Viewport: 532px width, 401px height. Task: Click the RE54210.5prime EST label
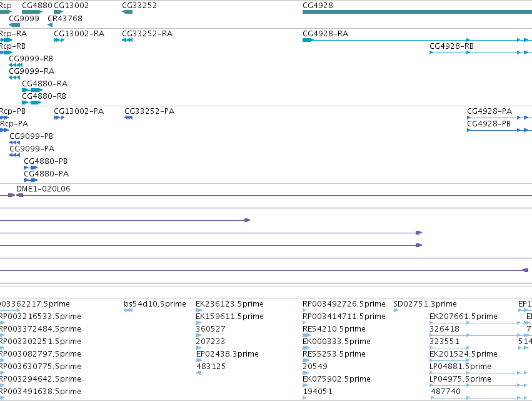click(x=334, y=329)
